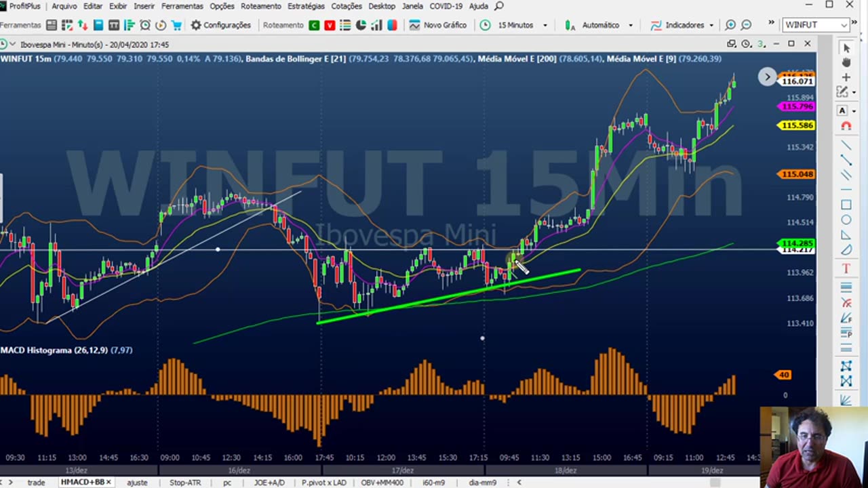Open the Cotações menu
This screenshot has height=488, width=868.
click(x=346, y=6)
